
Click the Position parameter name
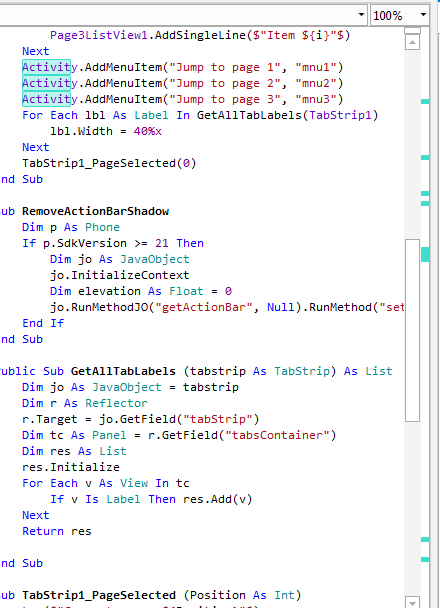point(217,595)
